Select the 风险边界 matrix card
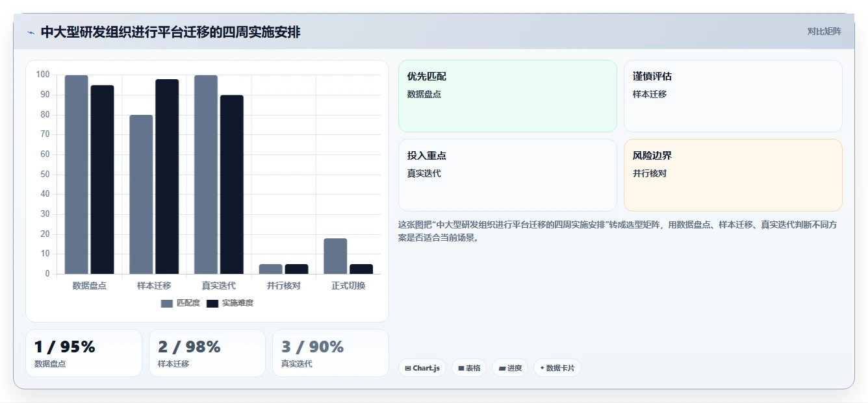The height and width of the screenshot is (403, 868). tap(733, 175)
